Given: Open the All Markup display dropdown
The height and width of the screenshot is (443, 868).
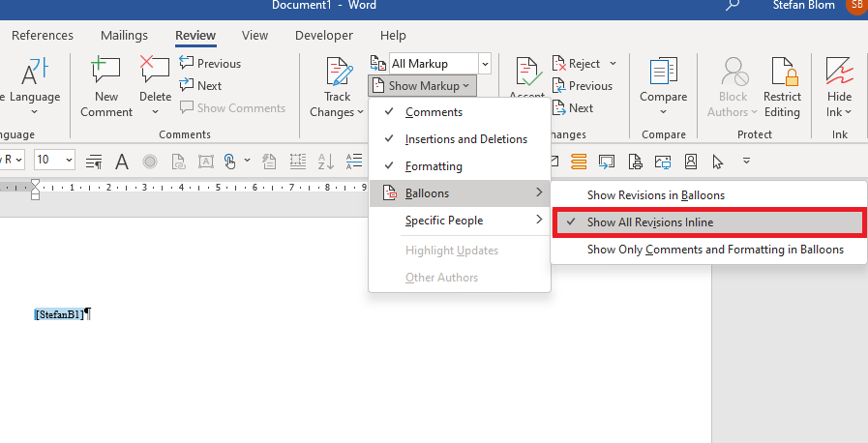Looking at the screenshot, I should point(485,64).
